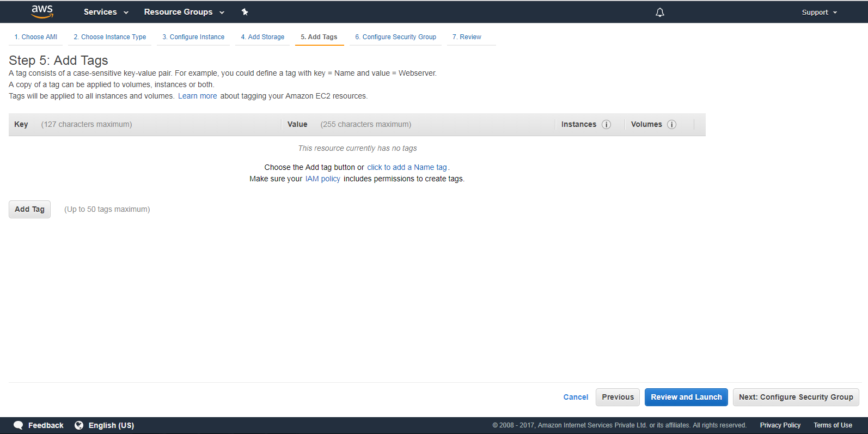Screen dimensions: 868x434
Task: Click the globe language icon
Action: click(x=79, y=425)
